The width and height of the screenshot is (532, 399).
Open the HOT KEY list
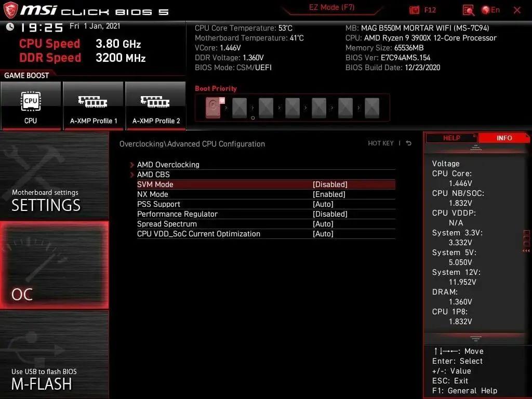tap(381, 143)
